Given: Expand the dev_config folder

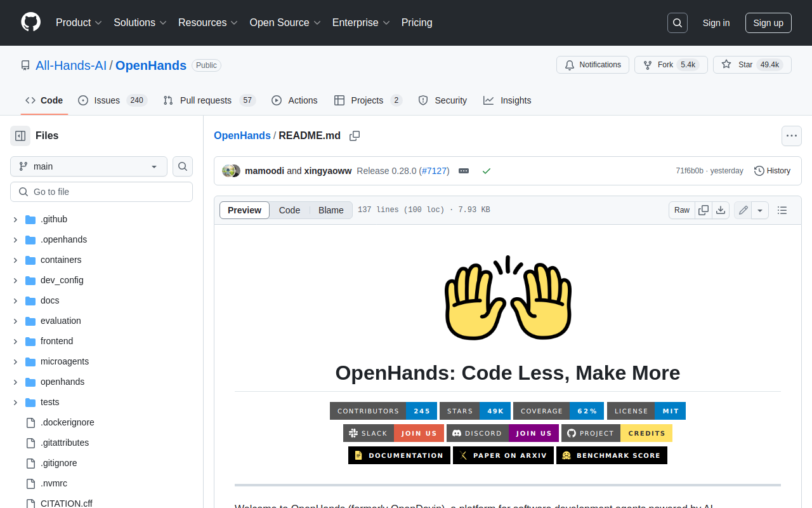Looking at the screenshot, I should point(15,280).
